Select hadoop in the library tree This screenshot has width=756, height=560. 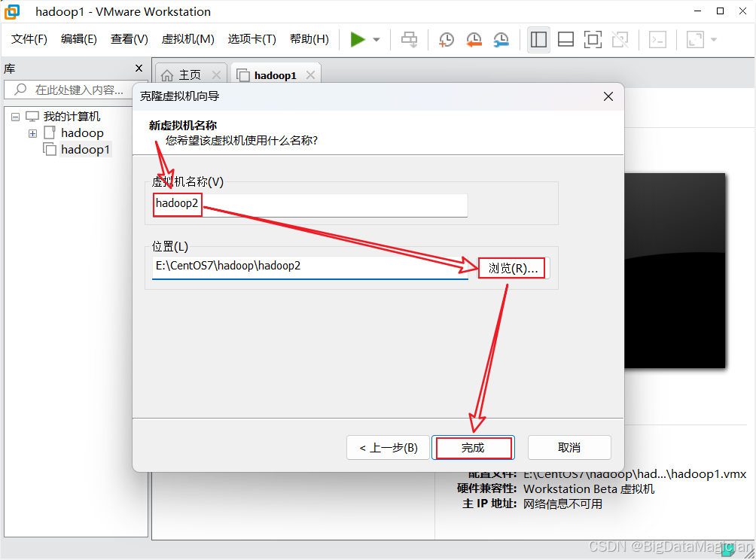(x=82, y=133)
